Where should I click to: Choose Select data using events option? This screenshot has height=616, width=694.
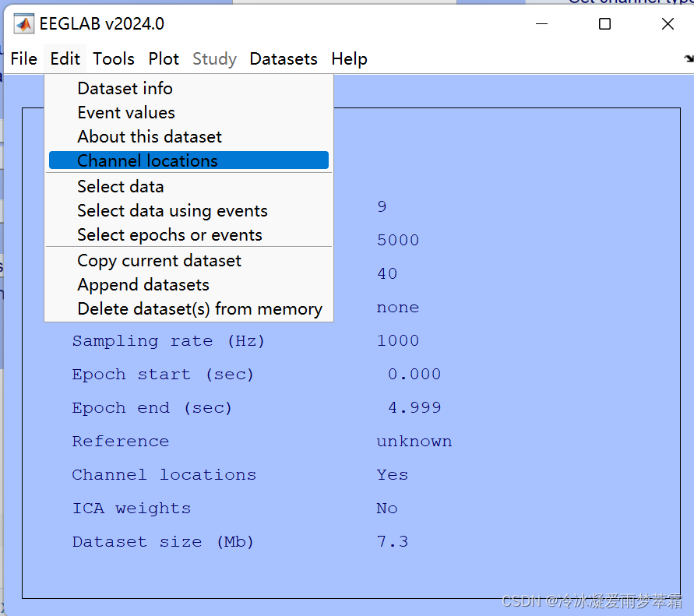(172, 210)
